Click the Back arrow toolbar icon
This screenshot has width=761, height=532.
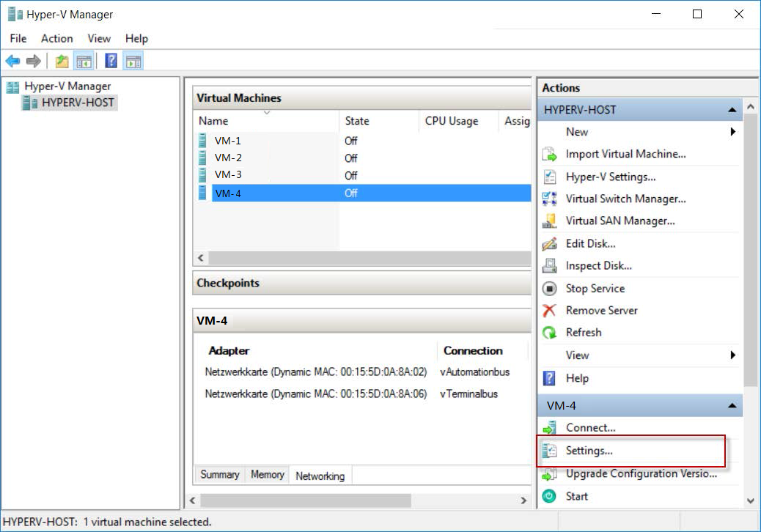(x=12, y=61)
